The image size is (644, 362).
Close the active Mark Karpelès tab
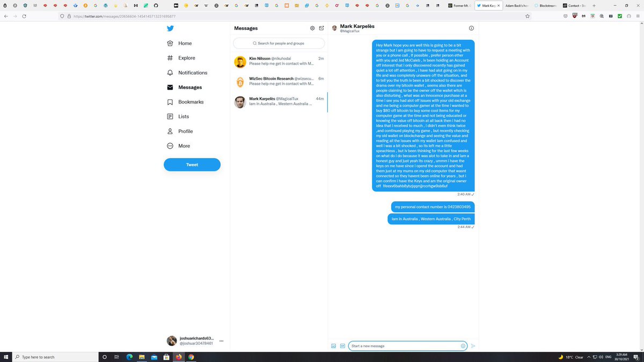point(499,5)
